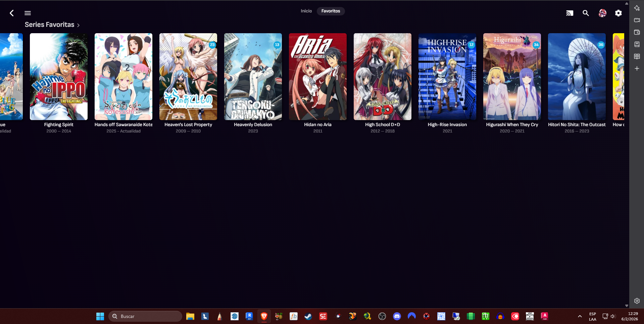The image size is (644, 324).
Task: Click the scrollbar up arrow
Action: coord(627,3)
